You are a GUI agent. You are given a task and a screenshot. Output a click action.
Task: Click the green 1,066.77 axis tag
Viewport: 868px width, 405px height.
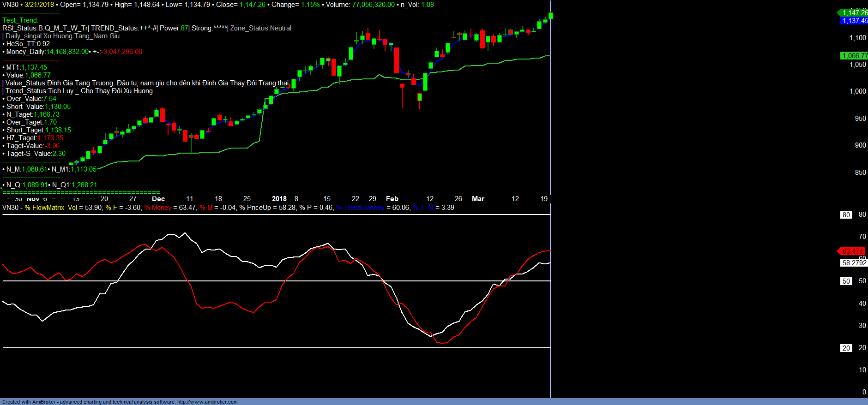[x=854, y=56]
